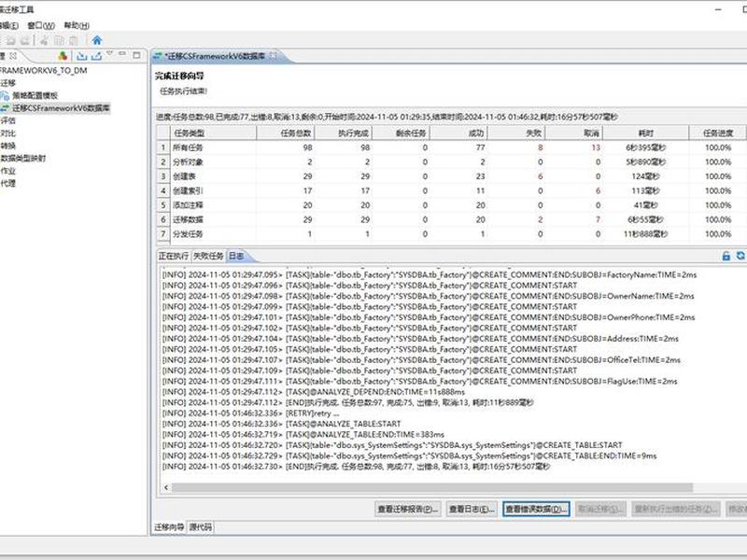Click the disabled 取消迁移 button
The image size is (747, 560).
click(x=601, y=509)
